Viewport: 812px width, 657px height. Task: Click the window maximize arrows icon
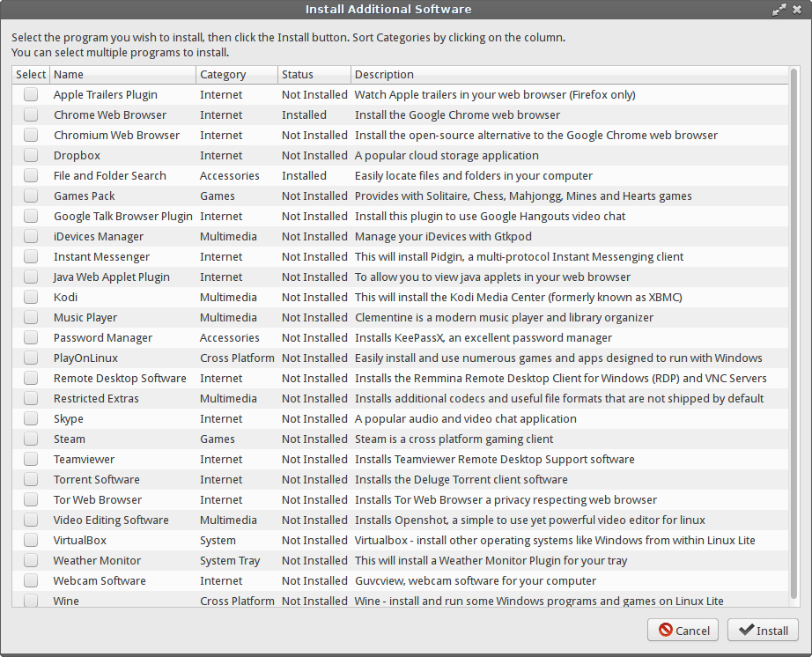tap(779, 10)
